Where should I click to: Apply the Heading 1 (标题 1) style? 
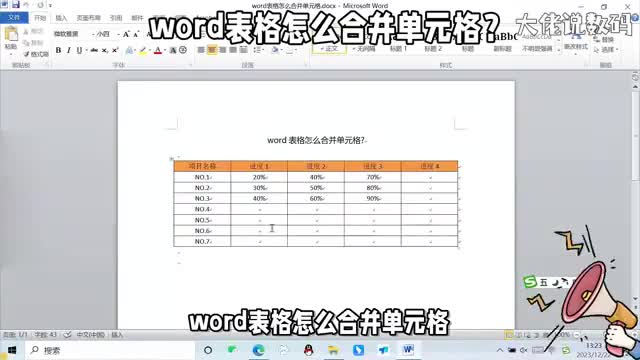point(398,49)
